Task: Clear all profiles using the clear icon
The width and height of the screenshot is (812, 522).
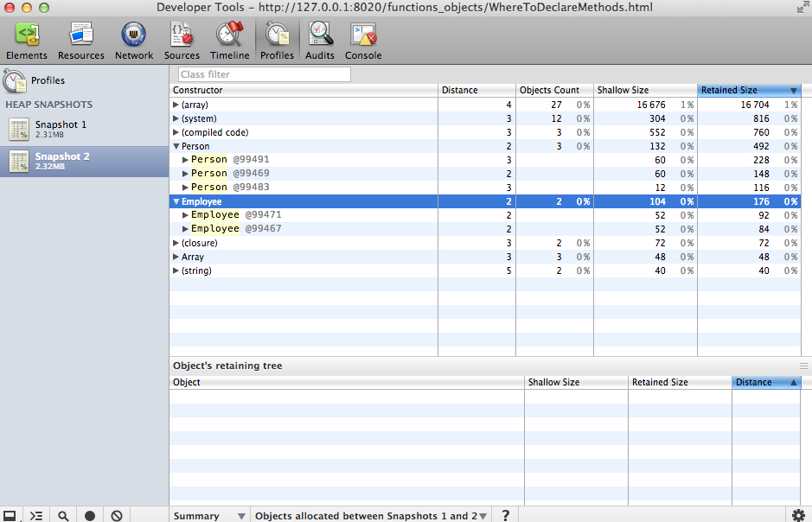Action: (117, 515)
